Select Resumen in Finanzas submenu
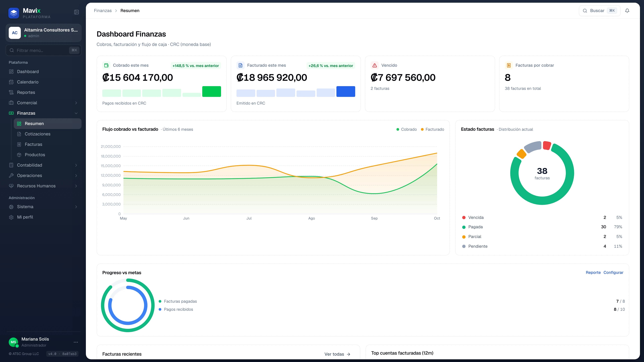 pyautogui.click(x=47, y=124)
